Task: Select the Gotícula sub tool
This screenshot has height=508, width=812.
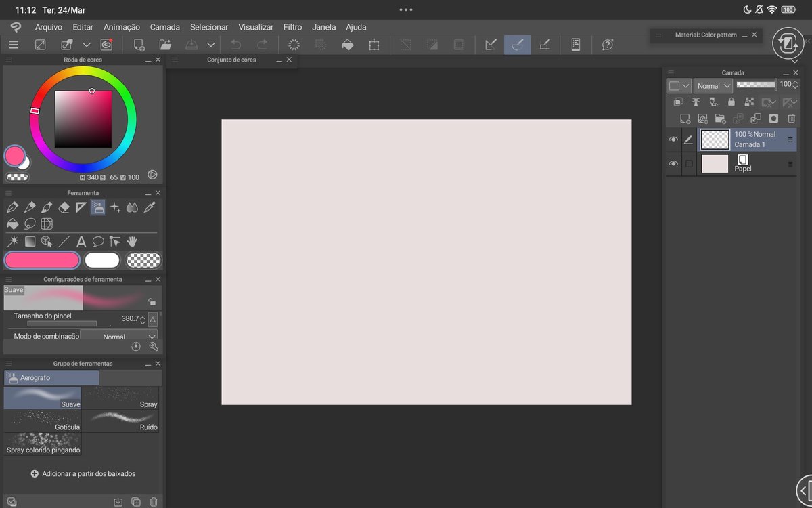Action: pyautogui.click(x=43, y=421)
